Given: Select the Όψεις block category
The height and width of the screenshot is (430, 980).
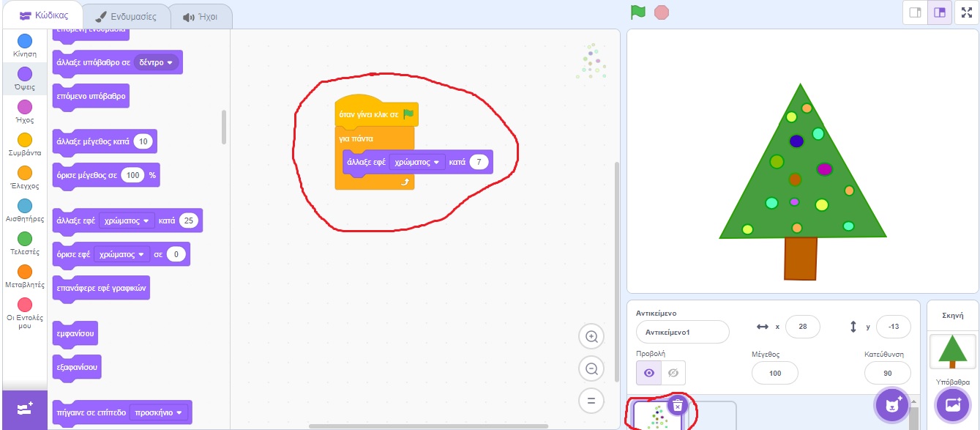Looking at the screenshot, I should tap(25, 78).
